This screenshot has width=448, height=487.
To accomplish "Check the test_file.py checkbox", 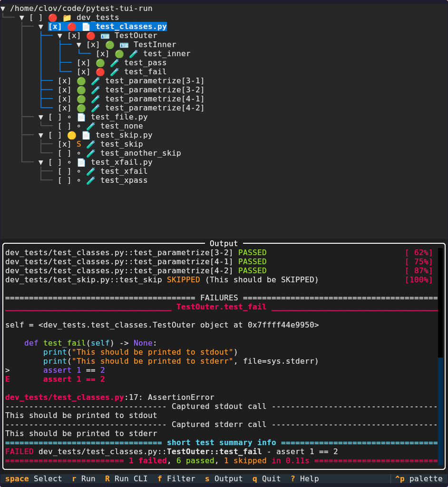I will pyautogui.click(x=55, y=117).
